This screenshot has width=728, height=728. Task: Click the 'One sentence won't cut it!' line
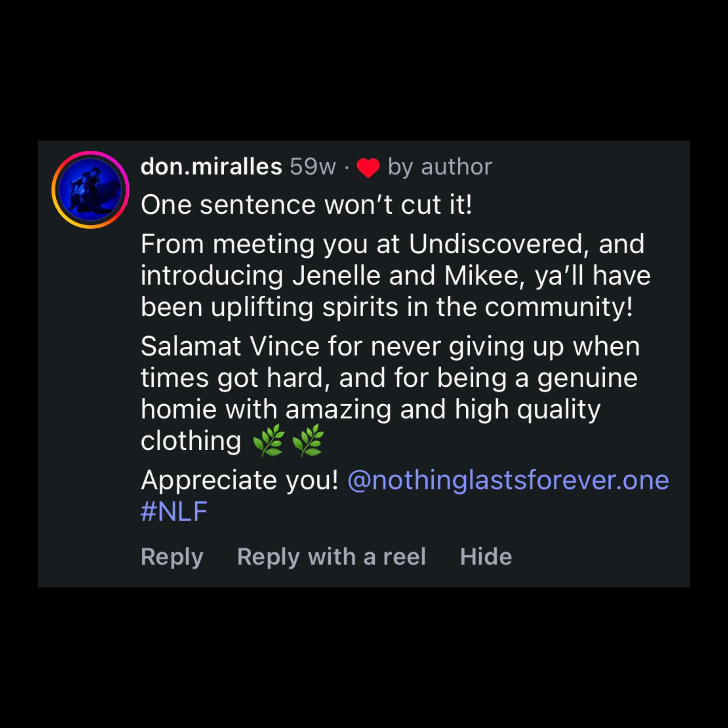(x=306, y=205)
